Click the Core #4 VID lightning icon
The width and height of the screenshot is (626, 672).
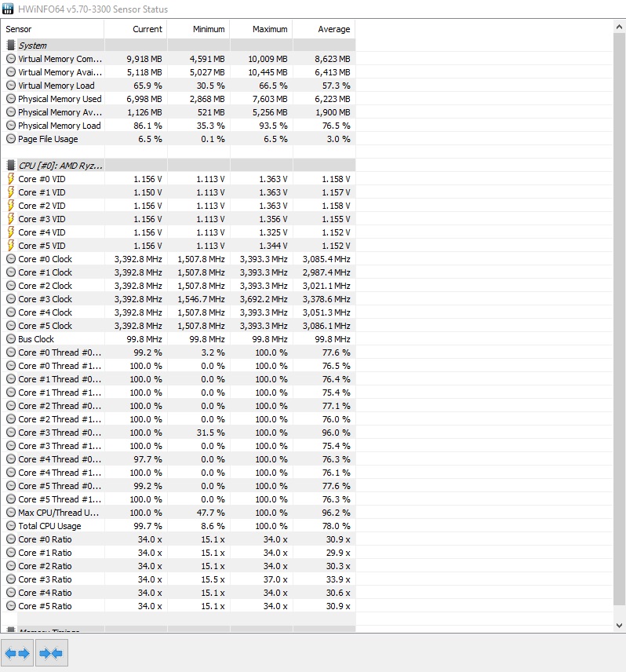pyautogui.click(x=11, y=232)
